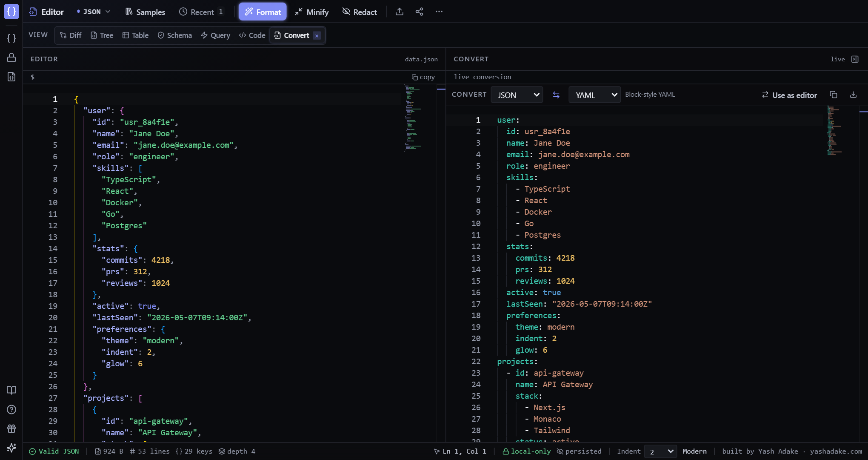Open Samples library
Image resolution: width=868 pixels, height=460 pixels.
click(x=145, y=12)
